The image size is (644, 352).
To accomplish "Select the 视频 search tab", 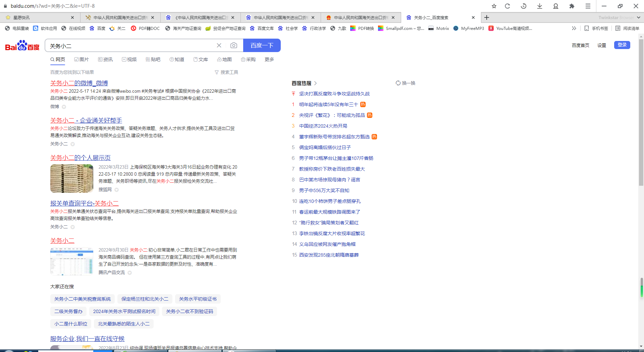I will pyautogui.click(x=129, y=59).
